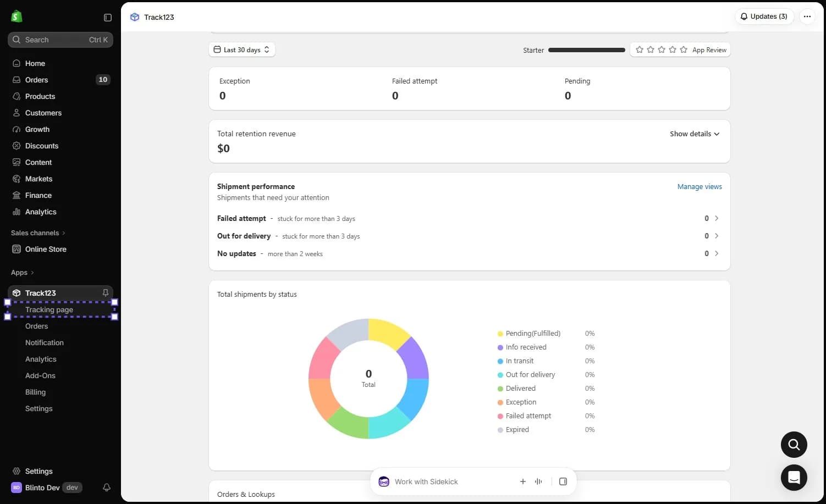This screenshot has width=826, height=504.
Task: Open the Last 30 days date dropdown
Action: (242, 49)
